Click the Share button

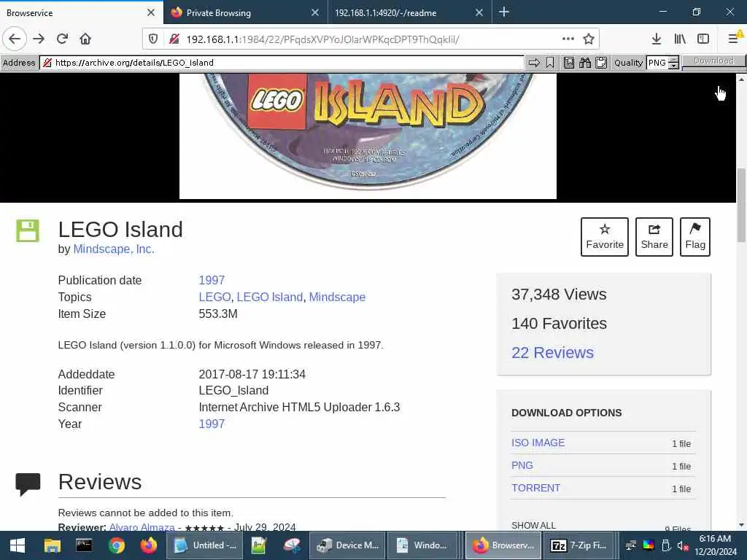point(654,237)
